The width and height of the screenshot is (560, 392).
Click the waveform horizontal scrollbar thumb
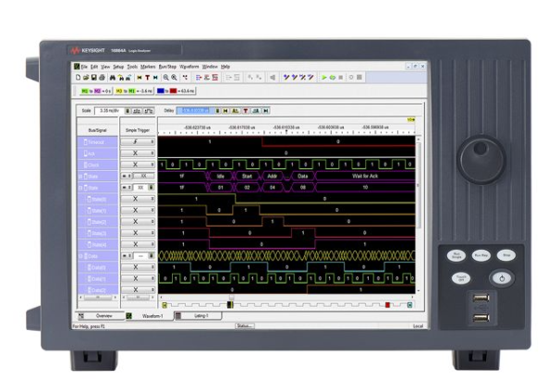(x=231, y=298)
